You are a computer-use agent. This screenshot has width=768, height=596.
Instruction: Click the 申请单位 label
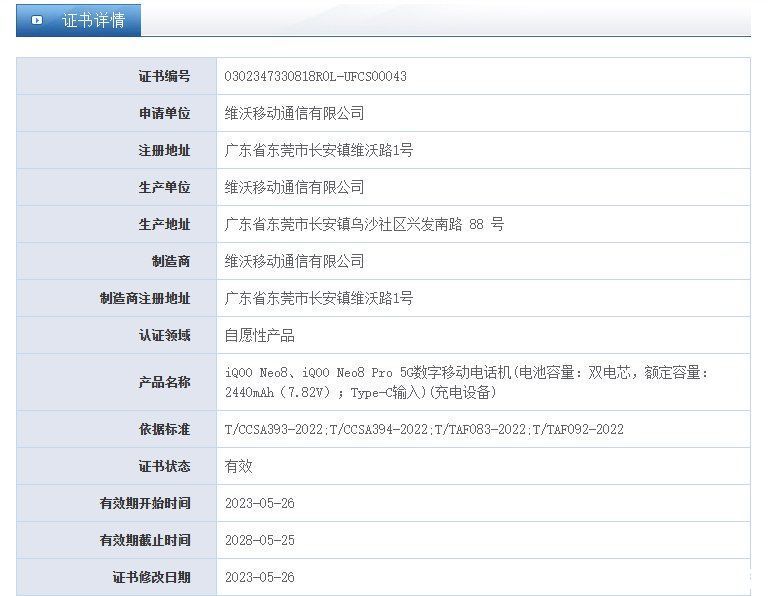coord(164,113)
